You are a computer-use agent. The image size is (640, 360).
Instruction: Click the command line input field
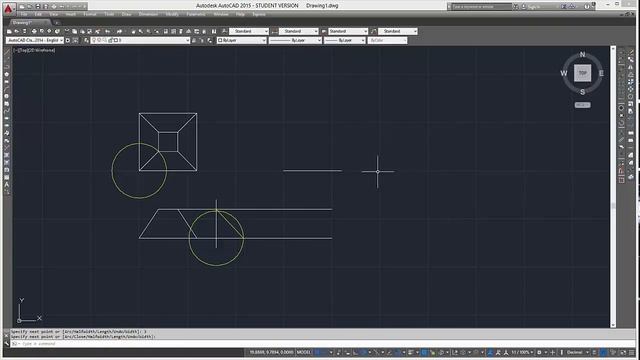318,344
